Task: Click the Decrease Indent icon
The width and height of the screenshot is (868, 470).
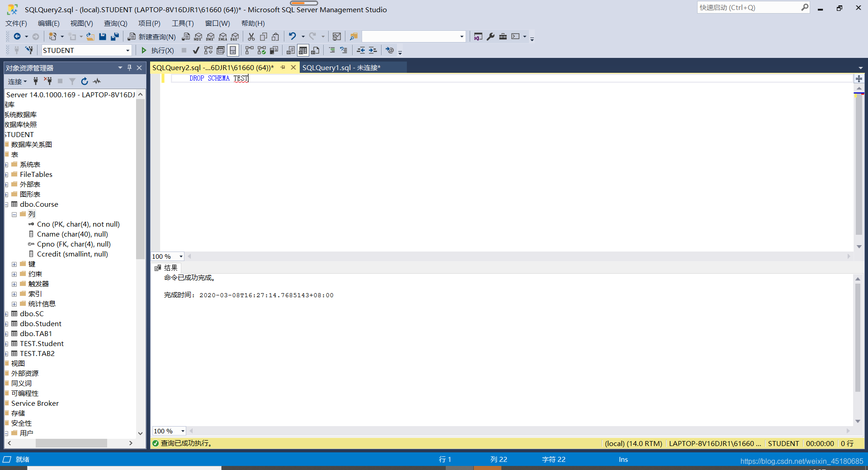Action: [361, 50]
